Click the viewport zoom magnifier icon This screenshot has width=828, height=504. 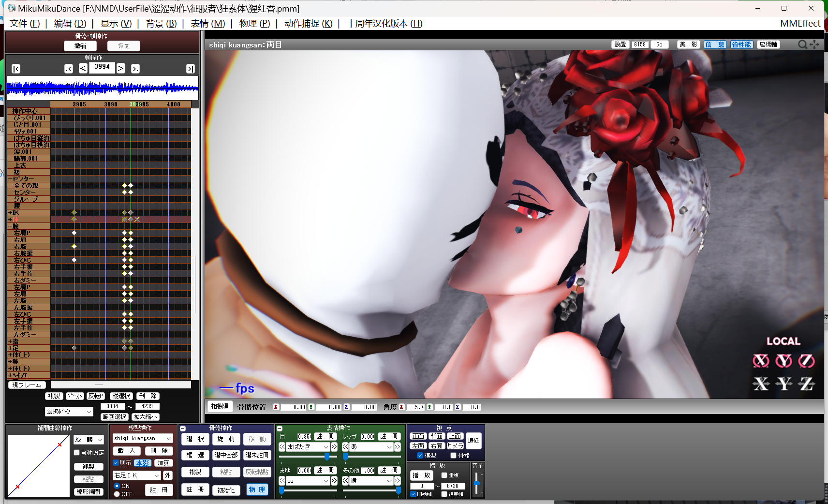802,44
